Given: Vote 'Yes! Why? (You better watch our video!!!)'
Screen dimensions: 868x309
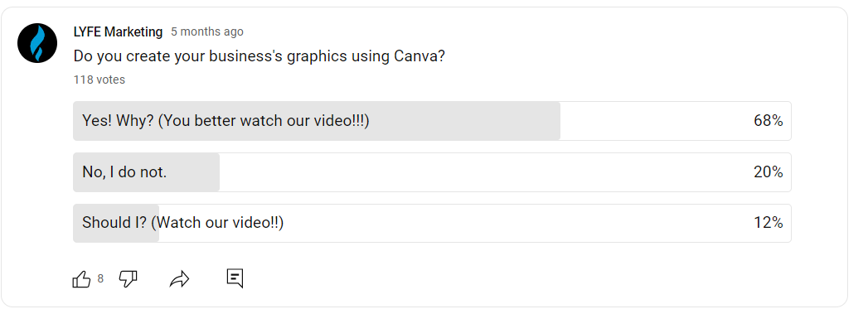Looking at the screenshot, I should (432, 121).
